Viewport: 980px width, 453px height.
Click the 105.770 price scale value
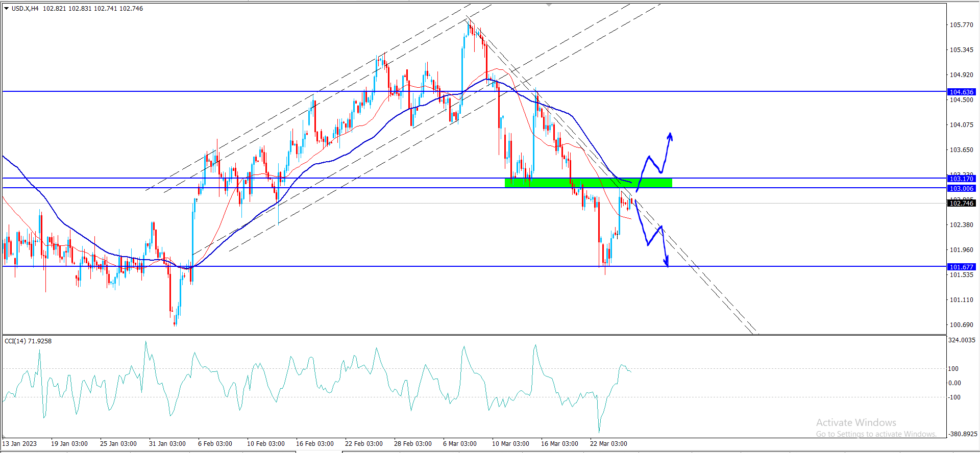(x=961, y=25)
